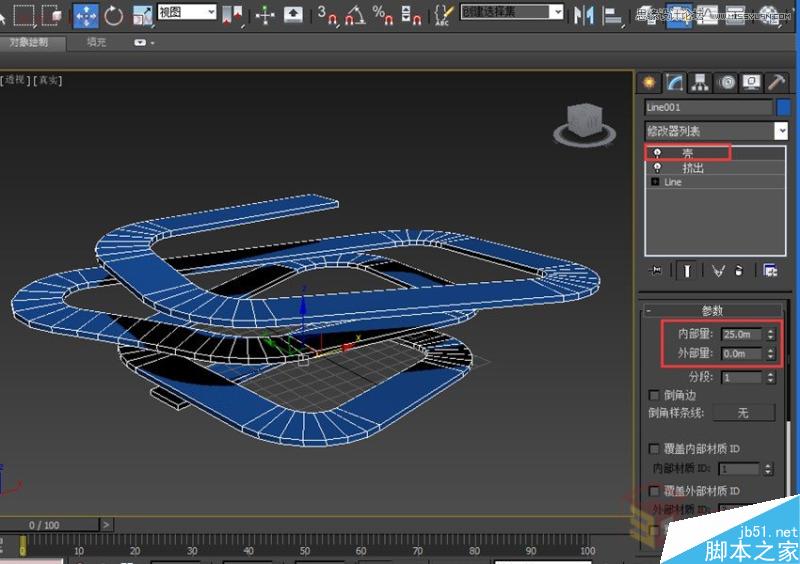800x564 pixels.
Task: Open the 修改器列表 dropdown
Action: click(781, 131)
